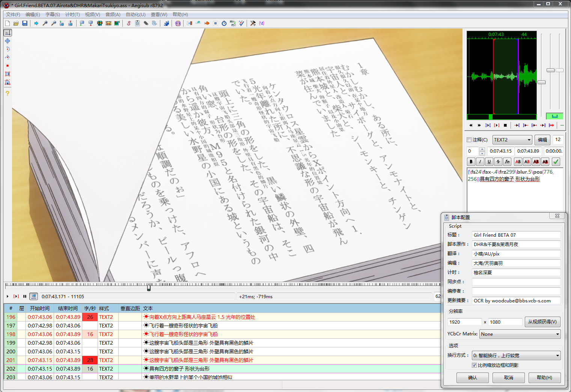The width and height of the screenshot is (571, 392).
Task: Open visual typesetting help question mark
Action: (8, 93)
